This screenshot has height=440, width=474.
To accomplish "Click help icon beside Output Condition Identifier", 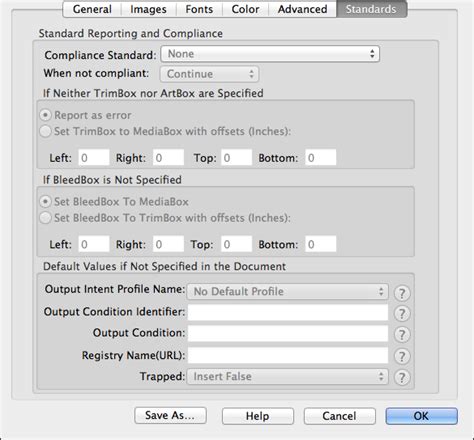I will [x=402, y=314].
